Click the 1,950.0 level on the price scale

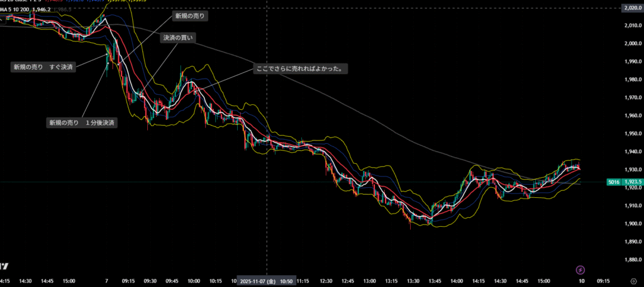click(x=631, y=134)
